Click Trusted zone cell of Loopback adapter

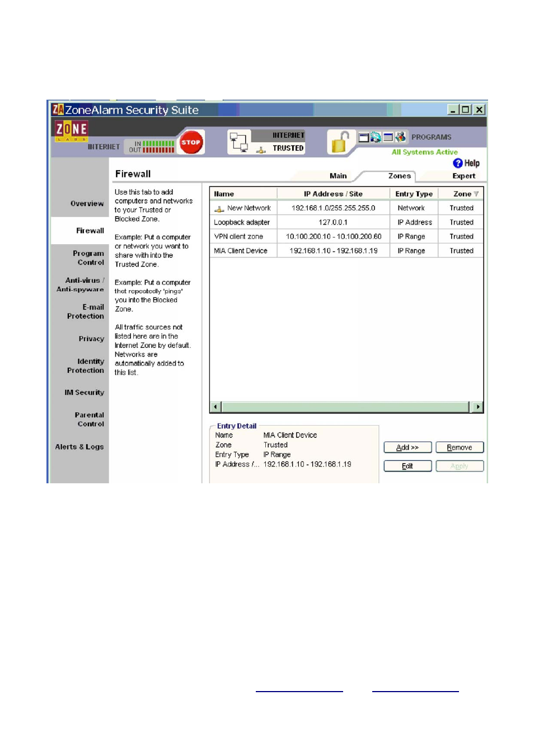point(461,222)
